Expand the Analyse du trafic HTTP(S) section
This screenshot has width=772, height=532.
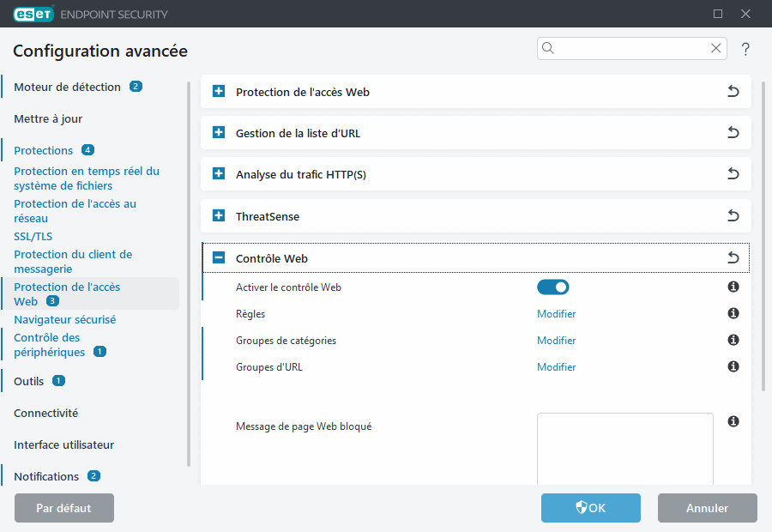coord(217,173)
